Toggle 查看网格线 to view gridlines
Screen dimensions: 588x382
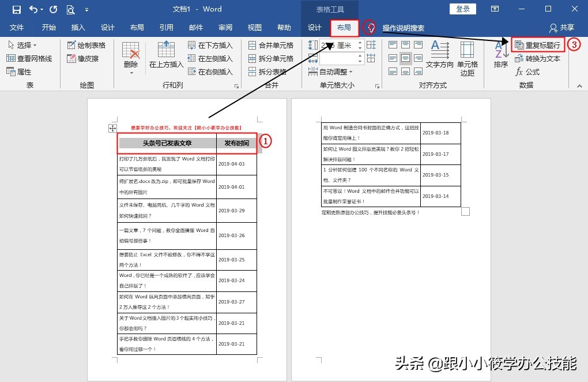[x=33, y=58]
